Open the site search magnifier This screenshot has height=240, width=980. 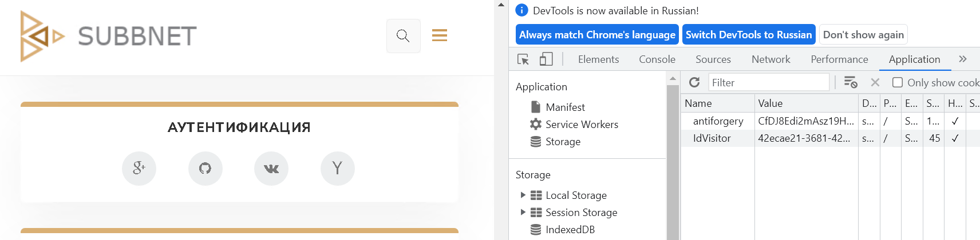pos(403,36)
